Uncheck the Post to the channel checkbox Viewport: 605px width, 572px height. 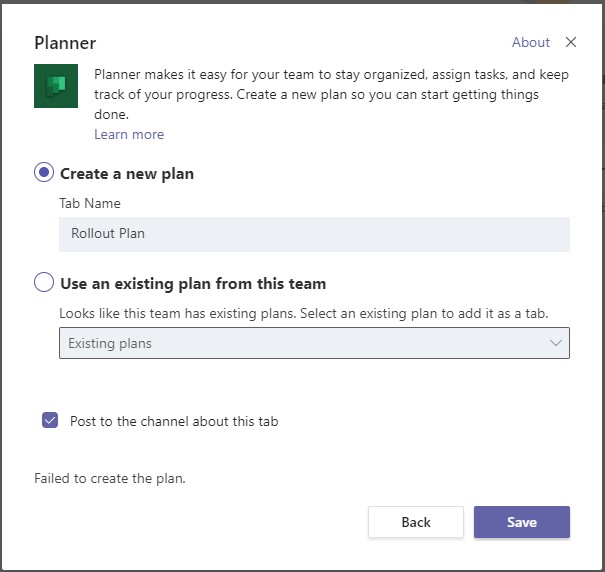click(x=50, y=421)
